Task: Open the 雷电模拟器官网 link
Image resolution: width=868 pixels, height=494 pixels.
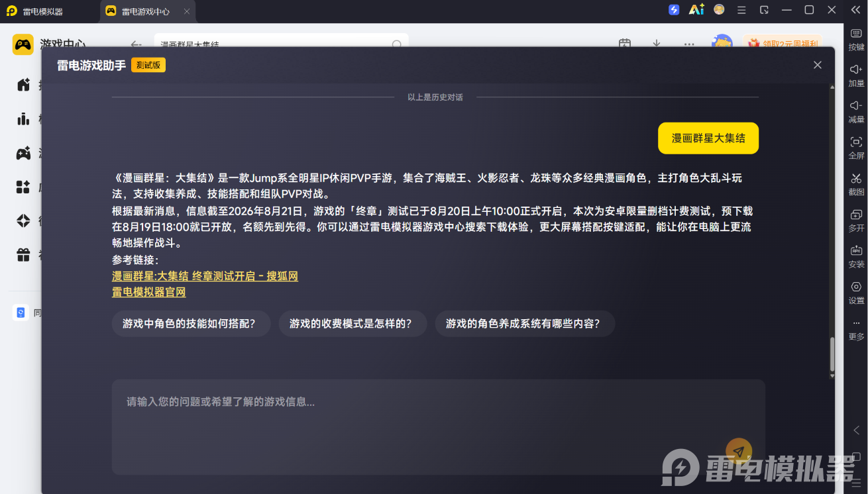Action: pos(149,292)
